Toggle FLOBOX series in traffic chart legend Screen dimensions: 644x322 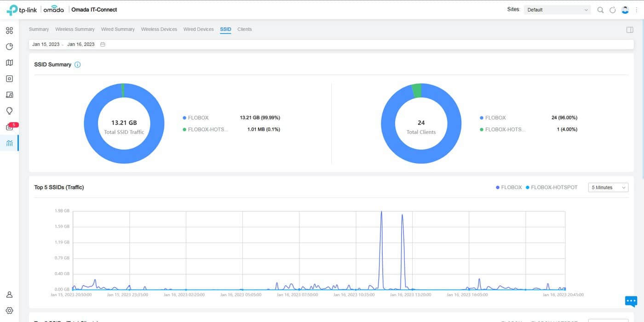(509, 187)
